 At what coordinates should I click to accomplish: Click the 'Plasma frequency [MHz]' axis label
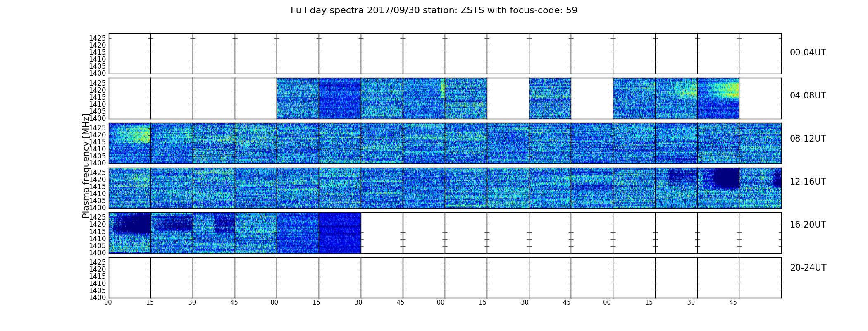click(x=86, y=165)
